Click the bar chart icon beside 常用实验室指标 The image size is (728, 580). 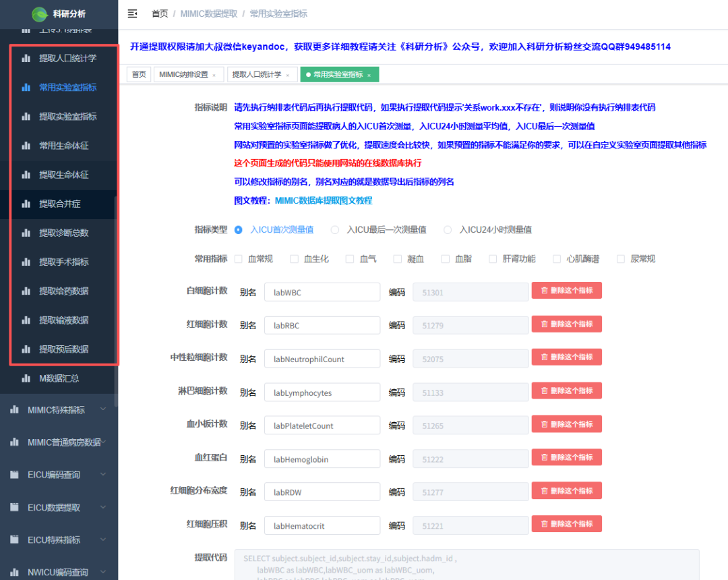pos(26,87)
